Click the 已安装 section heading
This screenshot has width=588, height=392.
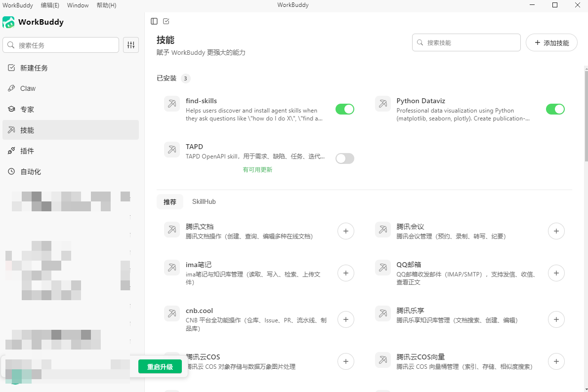tap(167, 78)
